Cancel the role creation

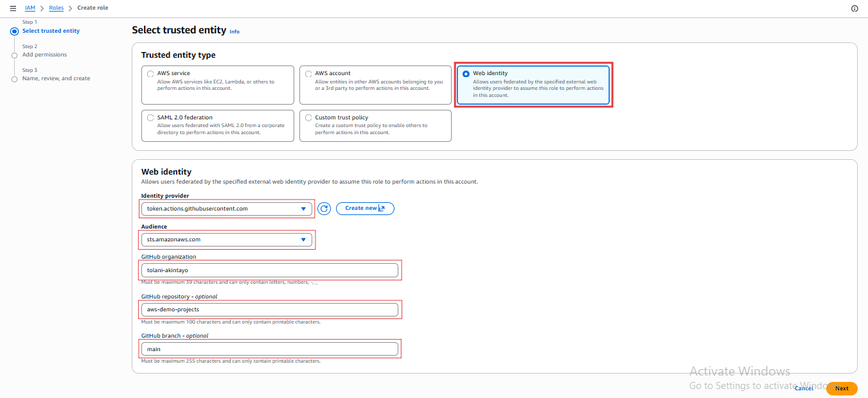pyautogui.click(x=804, y=388)
